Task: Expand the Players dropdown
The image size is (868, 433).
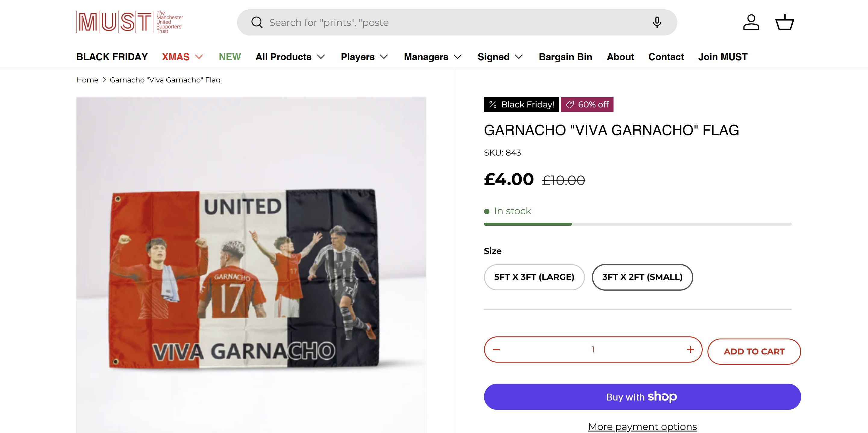Action: click(x=364, y=57)
